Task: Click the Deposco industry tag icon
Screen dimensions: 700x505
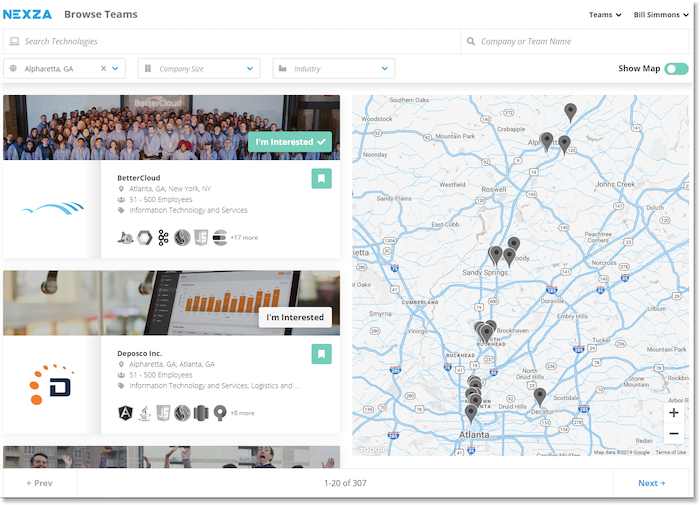Action: point(121,386)
